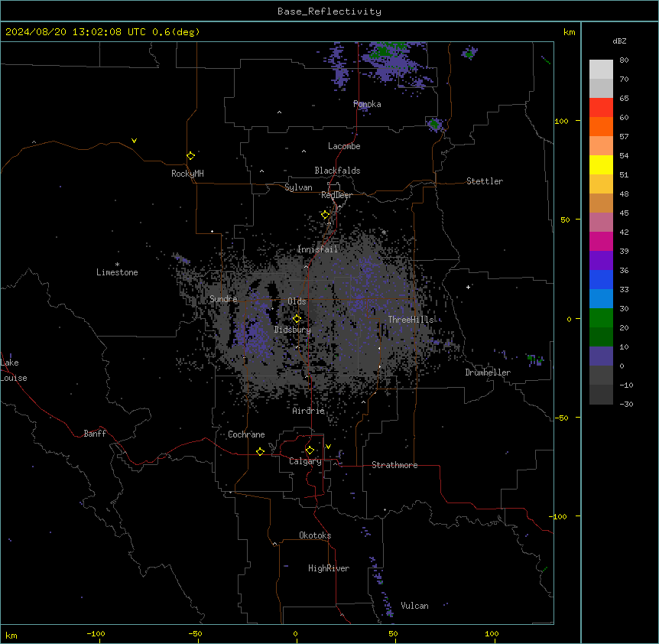Click the ThreeHills label
Image resolution: width=659 pixels, height=644 pixels.
click(x=411, y=320)
